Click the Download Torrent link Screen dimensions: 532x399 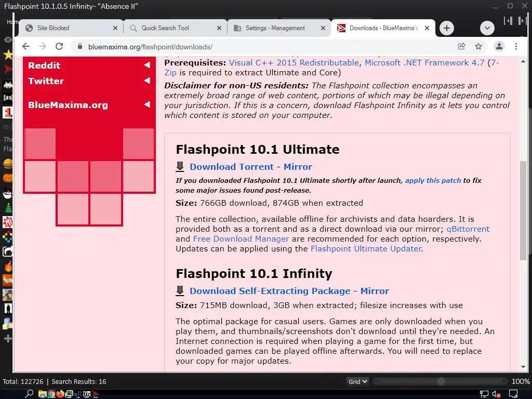231,167
